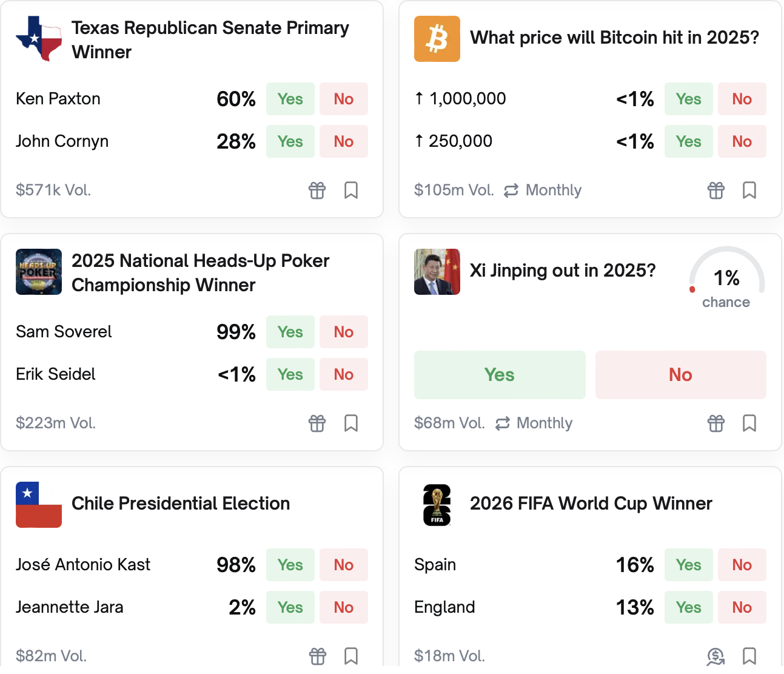Screen dimensions: 784x674
Task: Click the 1% chance gauge indicator
Action: point(726,280)
